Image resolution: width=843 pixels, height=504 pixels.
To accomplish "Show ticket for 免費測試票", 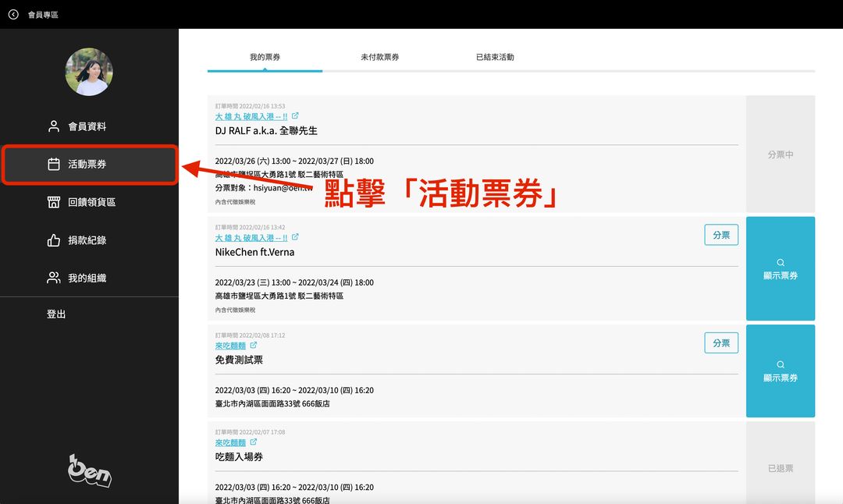I will point(780,371).
